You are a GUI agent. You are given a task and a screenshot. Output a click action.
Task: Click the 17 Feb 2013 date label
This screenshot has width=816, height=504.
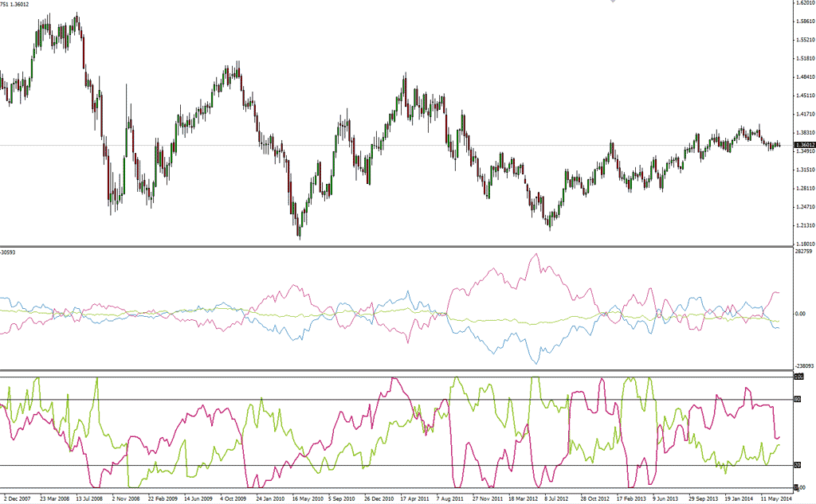[631, 498]
